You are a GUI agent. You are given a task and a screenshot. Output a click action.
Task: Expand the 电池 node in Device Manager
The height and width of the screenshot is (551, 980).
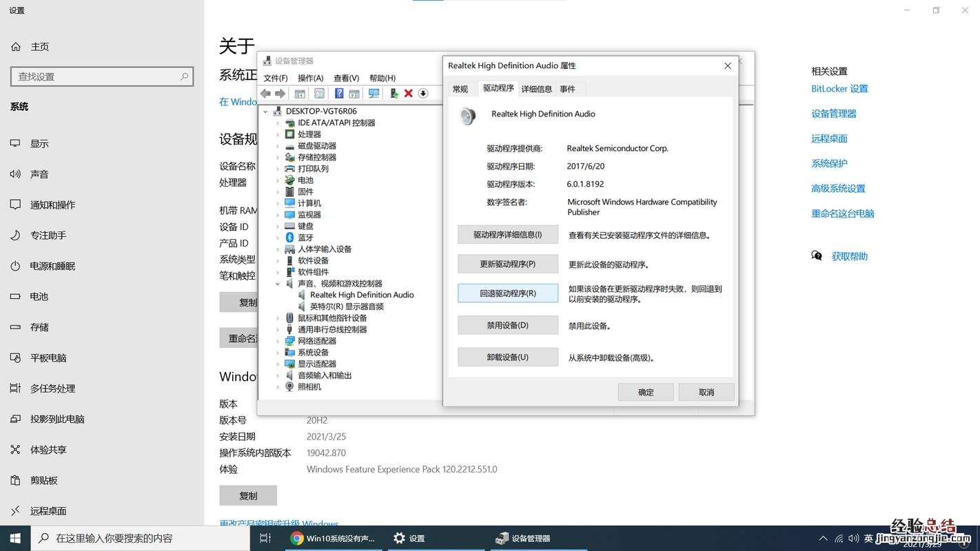click(x=278, y=180)
